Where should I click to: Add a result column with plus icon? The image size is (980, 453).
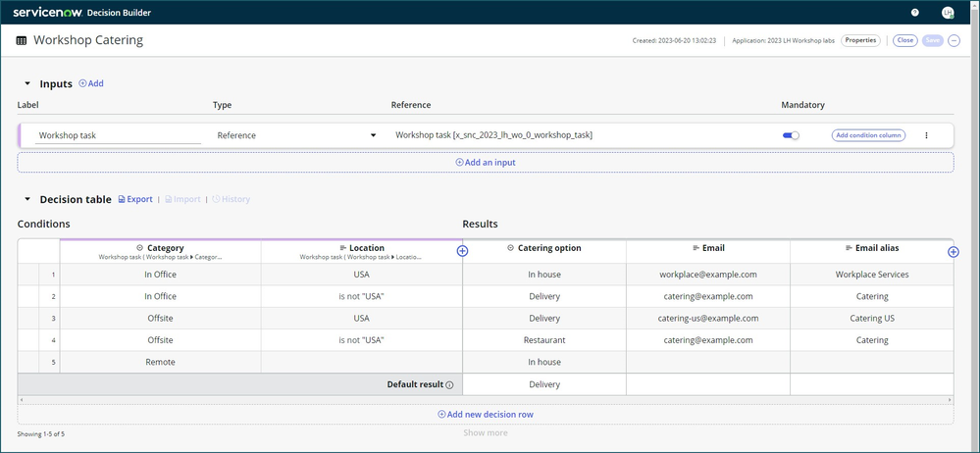pos(954,252)
